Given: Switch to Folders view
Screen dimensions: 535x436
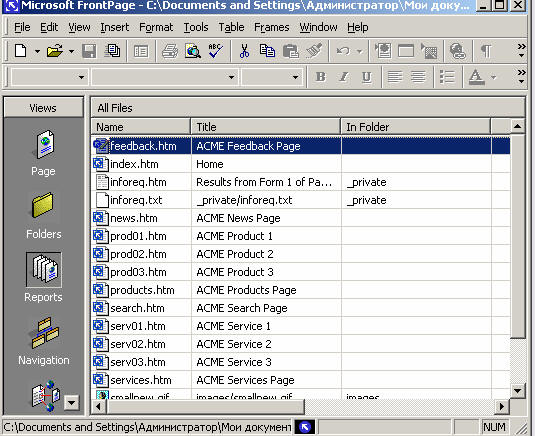Looking at the screenshot, I should coord(44,215).
